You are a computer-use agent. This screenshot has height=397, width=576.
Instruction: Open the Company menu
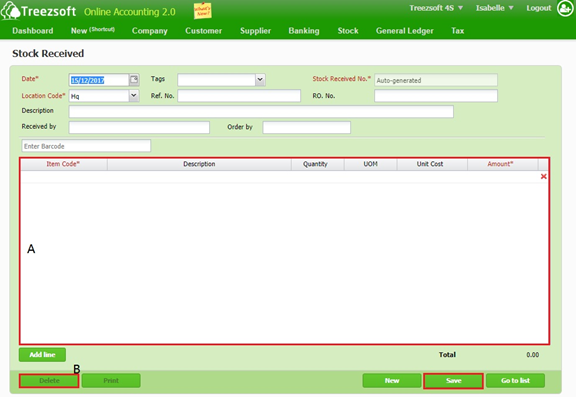150,31
